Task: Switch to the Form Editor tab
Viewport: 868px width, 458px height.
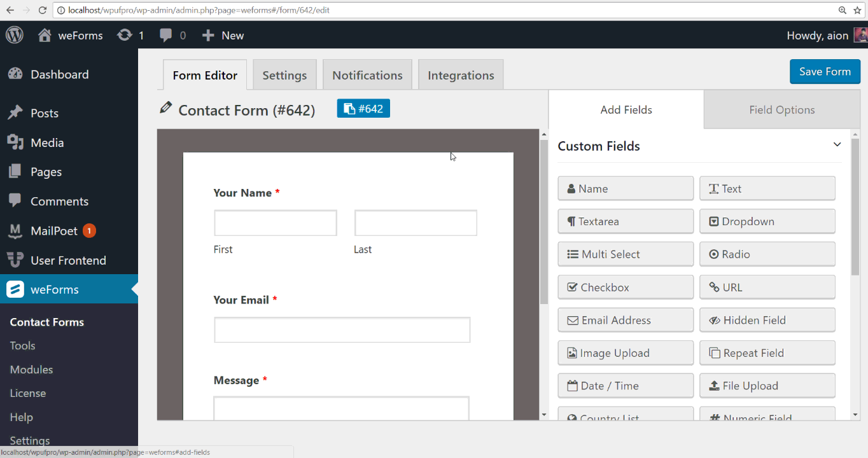Action: tap(205, 75)
